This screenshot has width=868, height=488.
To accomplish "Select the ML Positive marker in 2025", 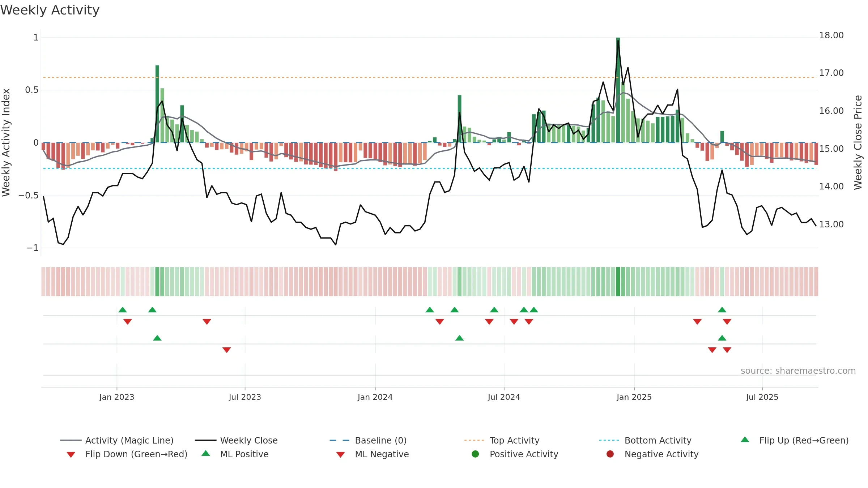I will click(722, 338).
